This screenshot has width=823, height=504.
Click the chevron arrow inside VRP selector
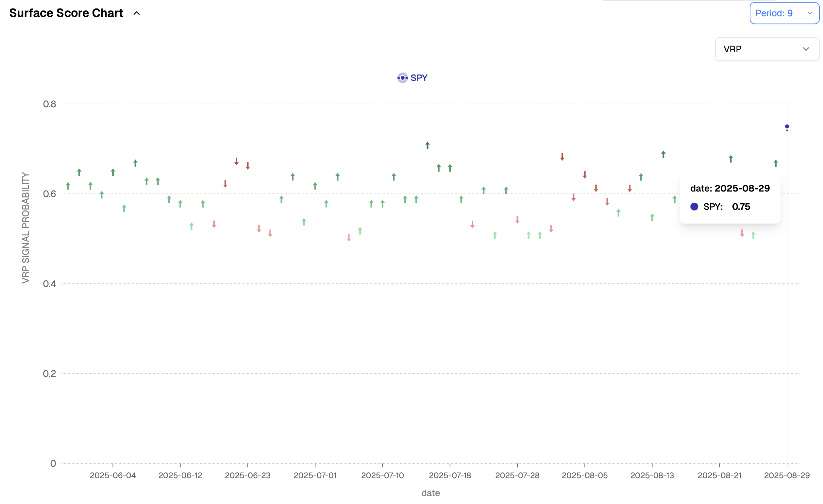coord(806,49)
